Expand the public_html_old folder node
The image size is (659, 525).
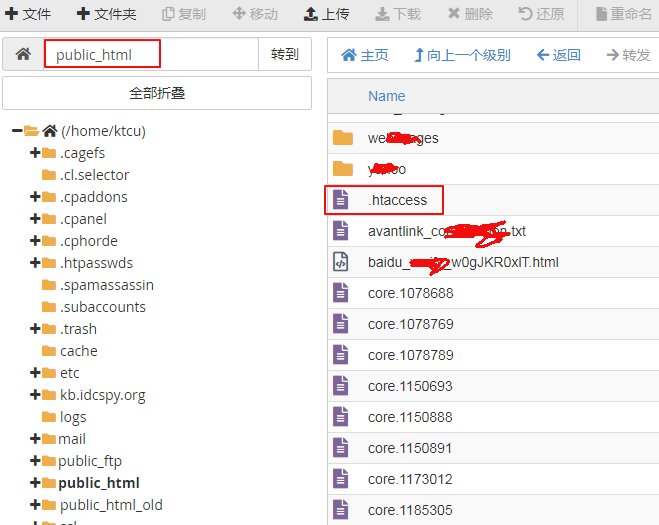(x=35, y=504)
